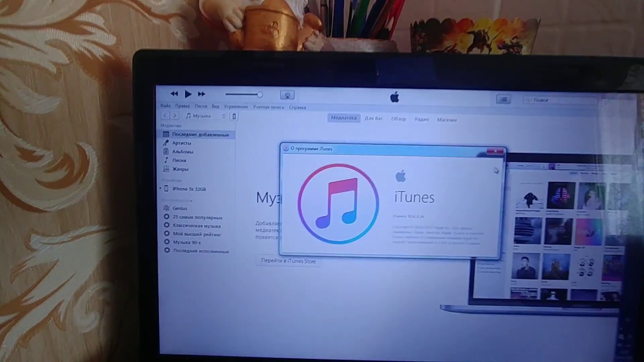Click the Apple logo in the toolbar center
Viewport: 644px width, 362px height.
click(394, 97)
